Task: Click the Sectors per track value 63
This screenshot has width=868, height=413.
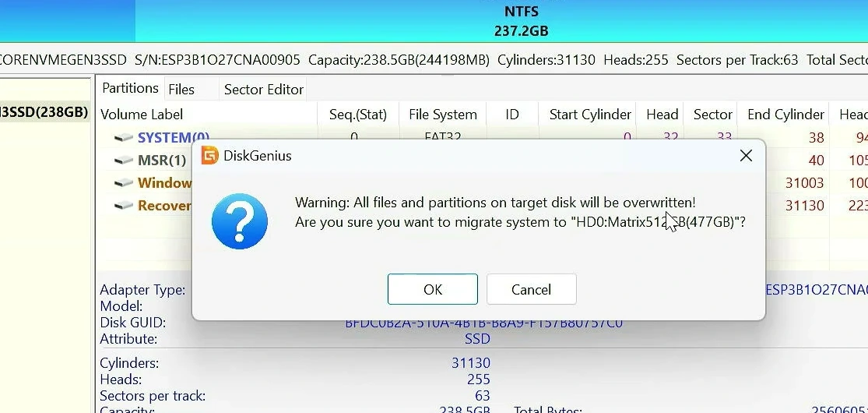Action: tap(483, 396)
